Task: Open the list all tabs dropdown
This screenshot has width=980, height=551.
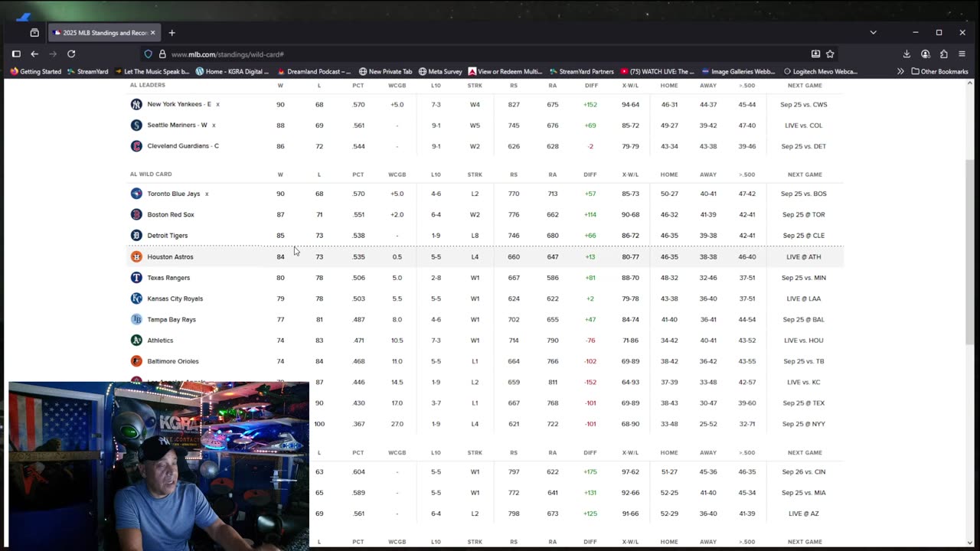Action: [x=873, y=33]
